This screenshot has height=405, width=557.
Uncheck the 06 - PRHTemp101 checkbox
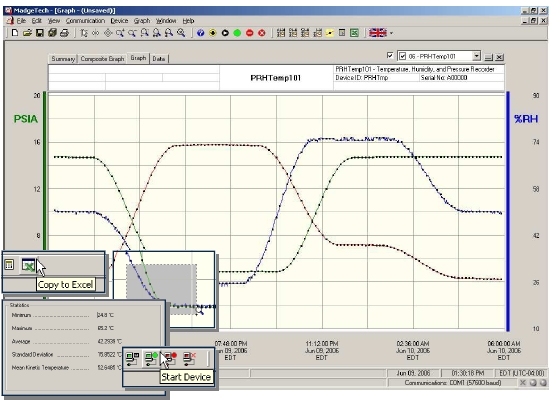402,56
